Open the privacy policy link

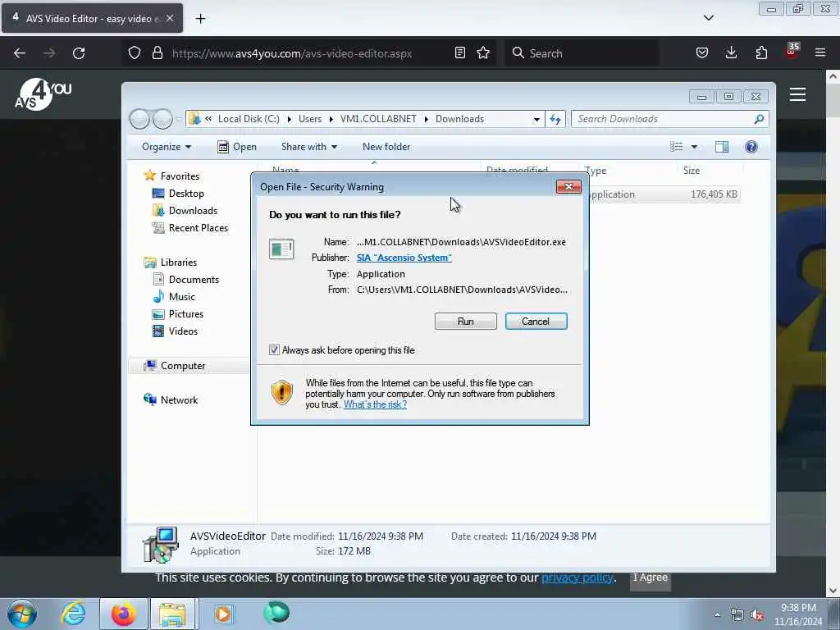point(577,578)
